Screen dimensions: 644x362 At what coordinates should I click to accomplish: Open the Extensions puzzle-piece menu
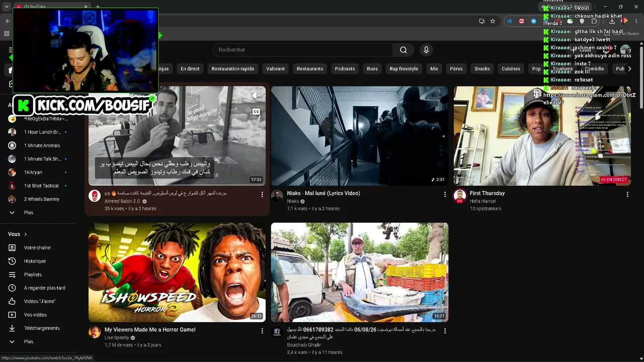pos(594,21)
